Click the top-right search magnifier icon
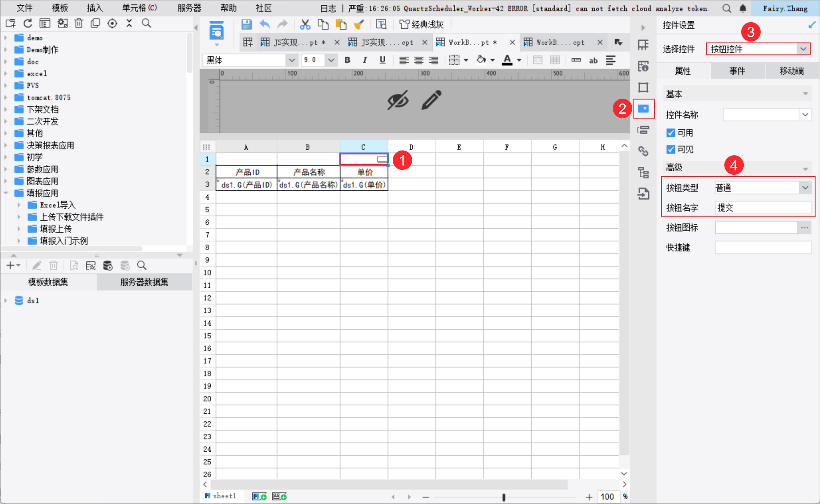 pos(727,8)
